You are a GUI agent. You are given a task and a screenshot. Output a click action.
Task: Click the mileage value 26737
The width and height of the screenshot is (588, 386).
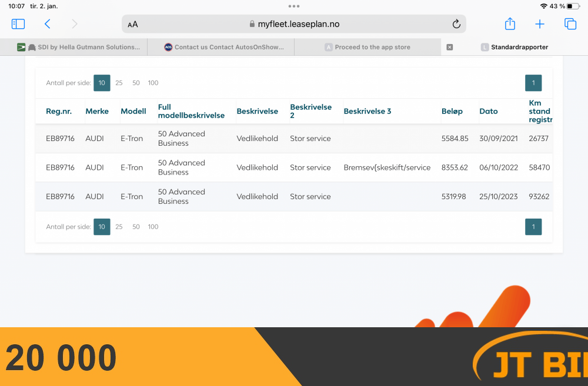(x=539, y=138)
